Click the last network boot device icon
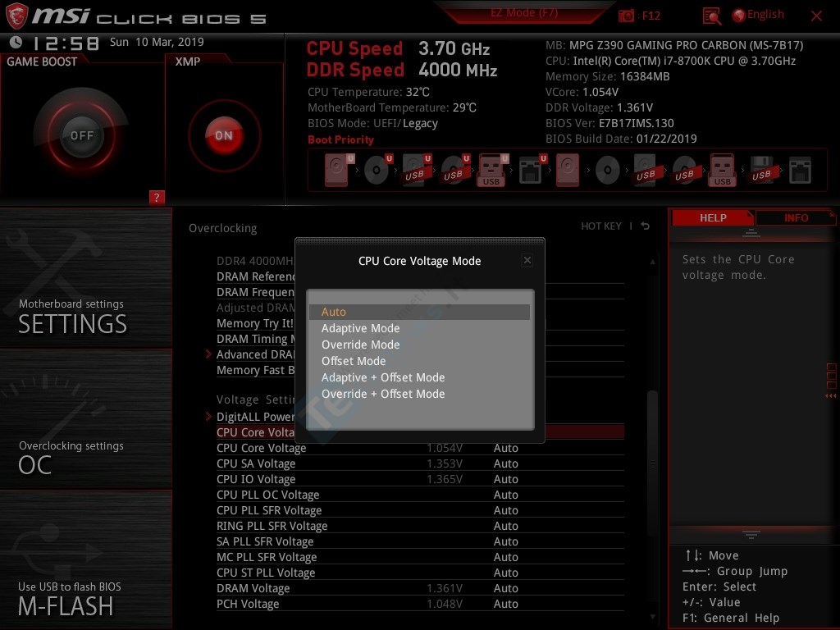This screenshot has width=840, height=630. pyautogui.click(x=799, y=171)
